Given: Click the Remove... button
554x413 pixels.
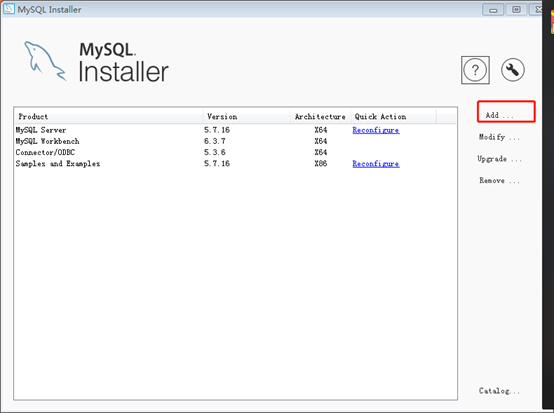Looking at the screenshot, I should [499, 181].
